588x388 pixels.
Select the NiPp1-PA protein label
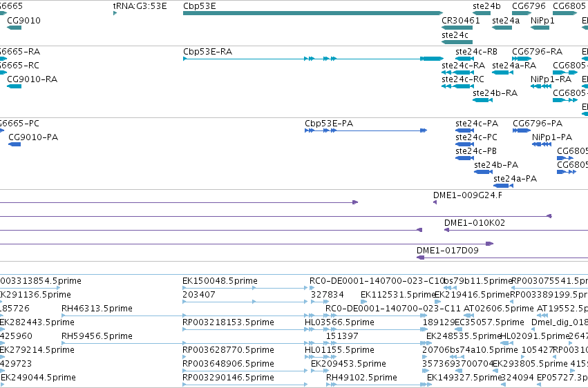coord(552,137)
